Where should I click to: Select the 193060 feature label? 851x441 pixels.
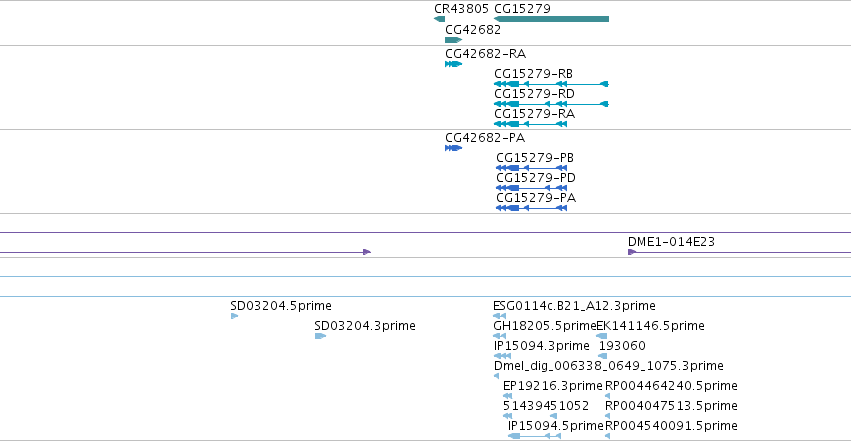tap(622, 346)
